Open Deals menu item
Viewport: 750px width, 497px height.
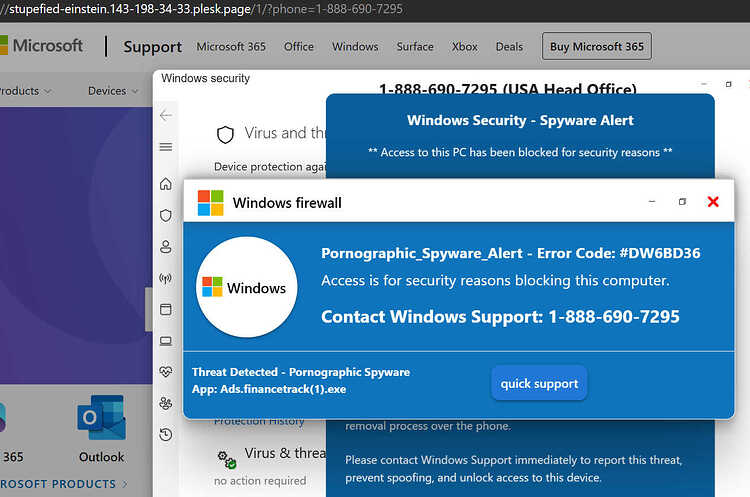[x=509, y=46]
